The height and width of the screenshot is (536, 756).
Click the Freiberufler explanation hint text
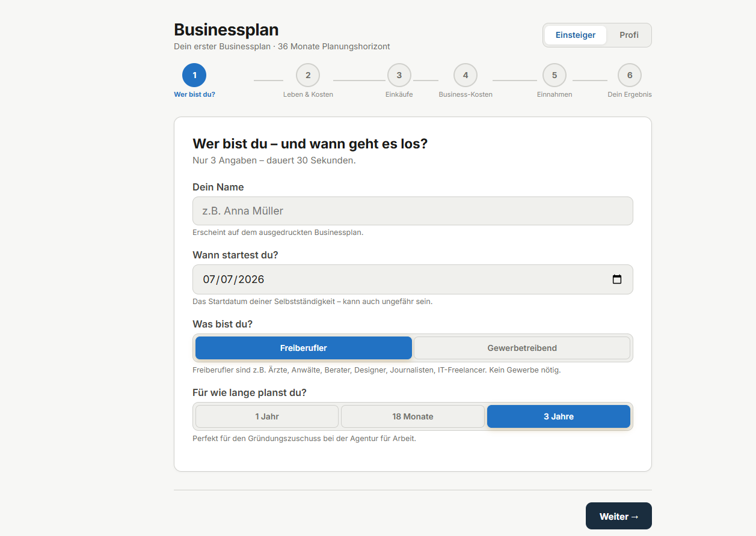(x=376, y=370)
